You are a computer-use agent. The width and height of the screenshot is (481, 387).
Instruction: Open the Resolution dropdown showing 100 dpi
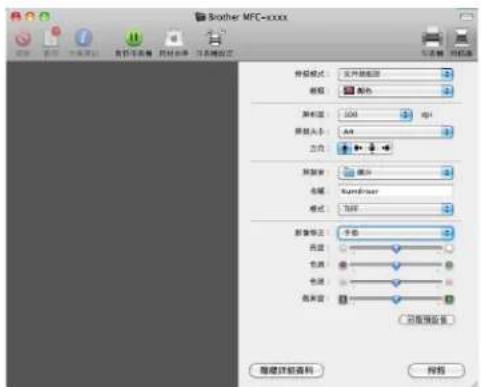pos(376,115)
